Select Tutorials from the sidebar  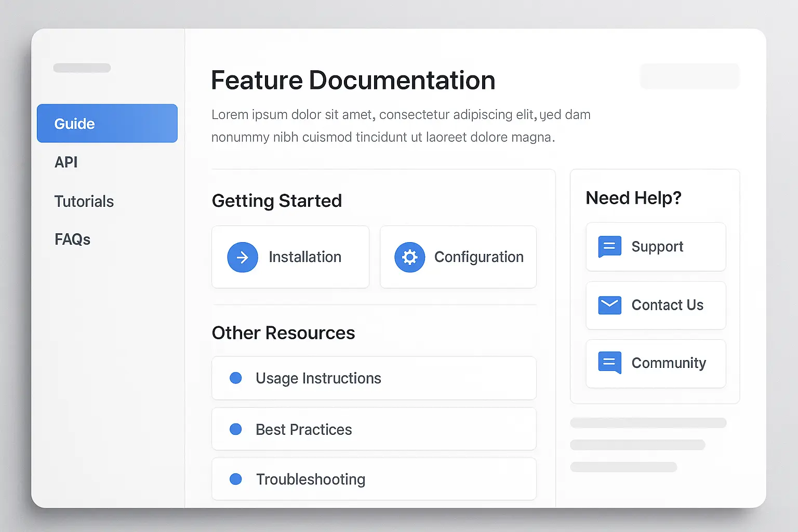[x=84, y=202]
